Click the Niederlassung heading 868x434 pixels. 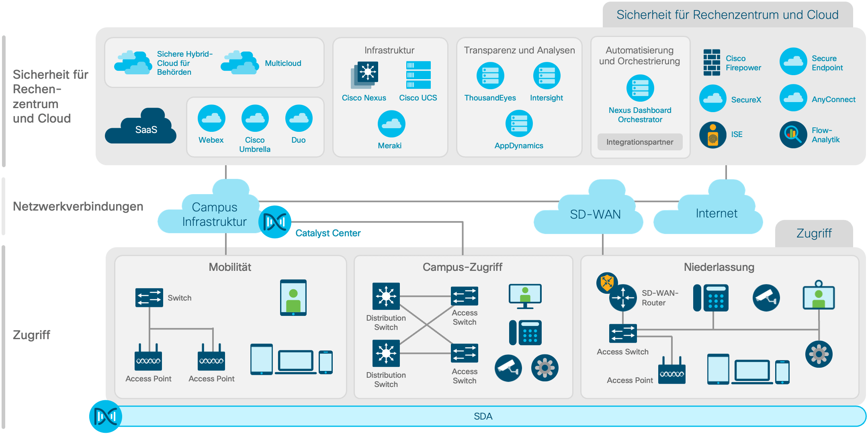[x=719, y=267]
